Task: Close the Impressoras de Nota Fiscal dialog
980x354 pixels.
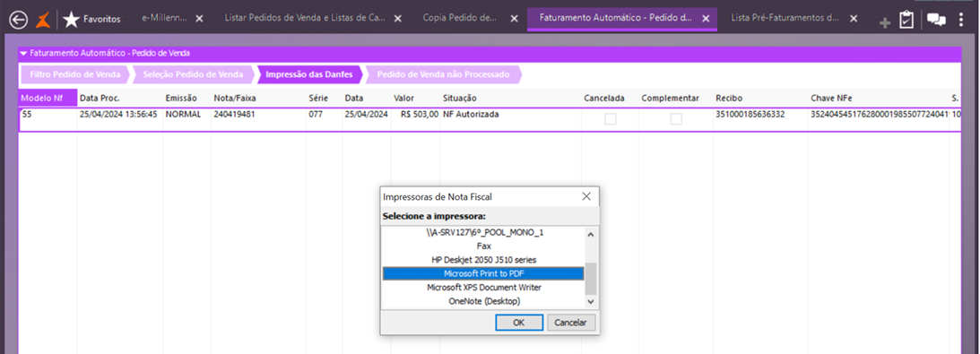Action: click(x=586, y=196)
